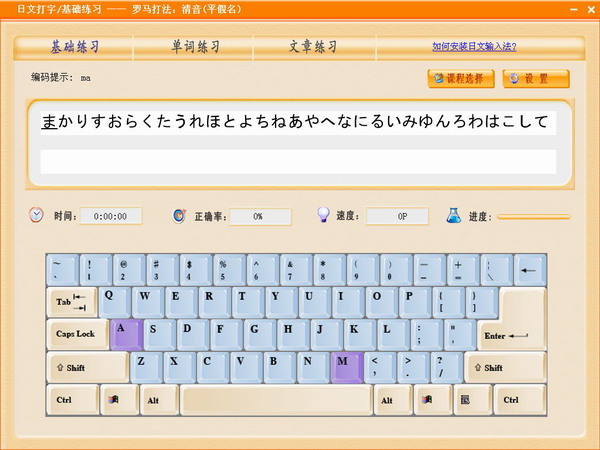Click the Q key

(115, 302)
